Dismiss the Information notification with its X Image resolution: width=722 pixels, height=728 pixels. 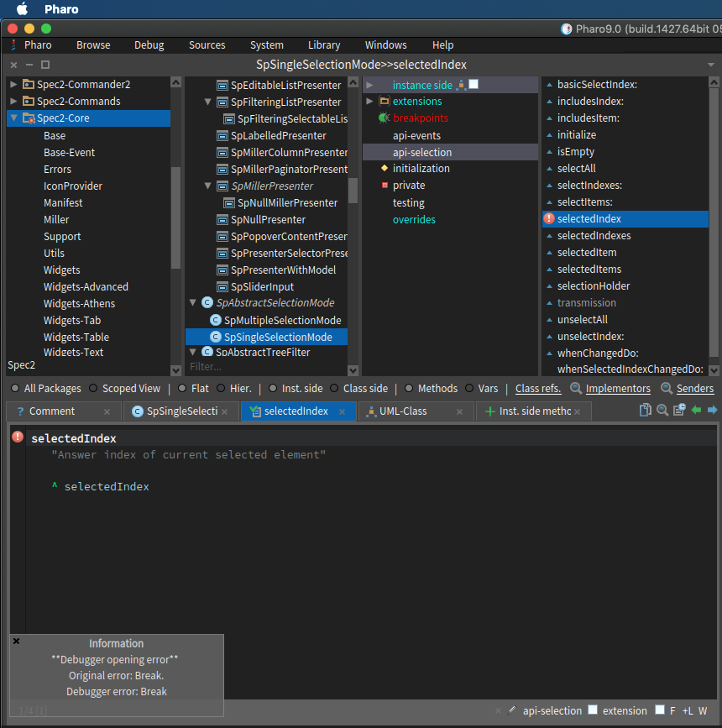pos(16,641)
